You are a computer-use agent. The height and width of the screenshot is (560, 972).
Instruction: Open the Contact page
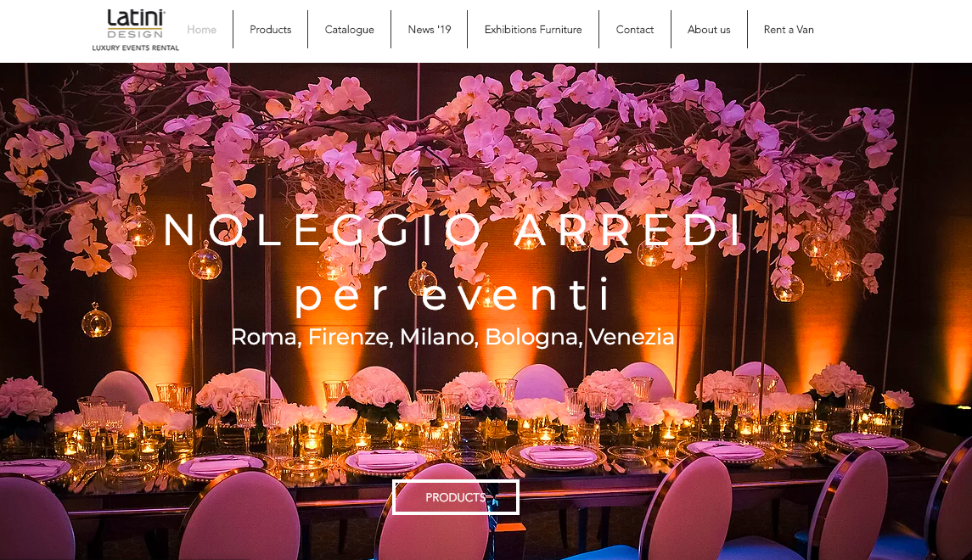[635, 29]
